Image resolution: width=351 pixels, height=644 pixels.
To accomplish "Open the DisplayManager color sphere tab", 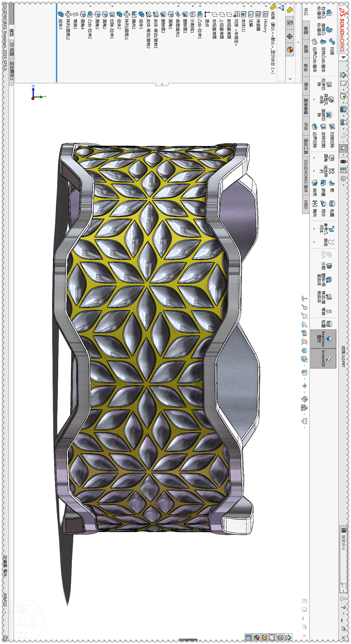I will [290, 50].
